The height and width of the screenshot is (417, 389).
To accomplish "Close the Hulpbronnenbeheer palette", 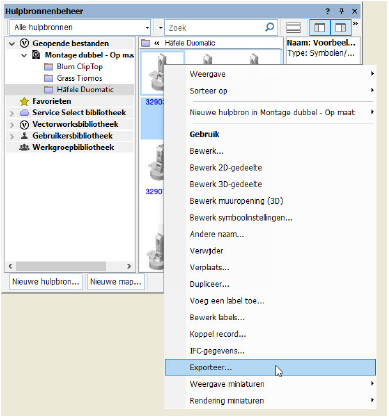I will click(x=355, y=11).
